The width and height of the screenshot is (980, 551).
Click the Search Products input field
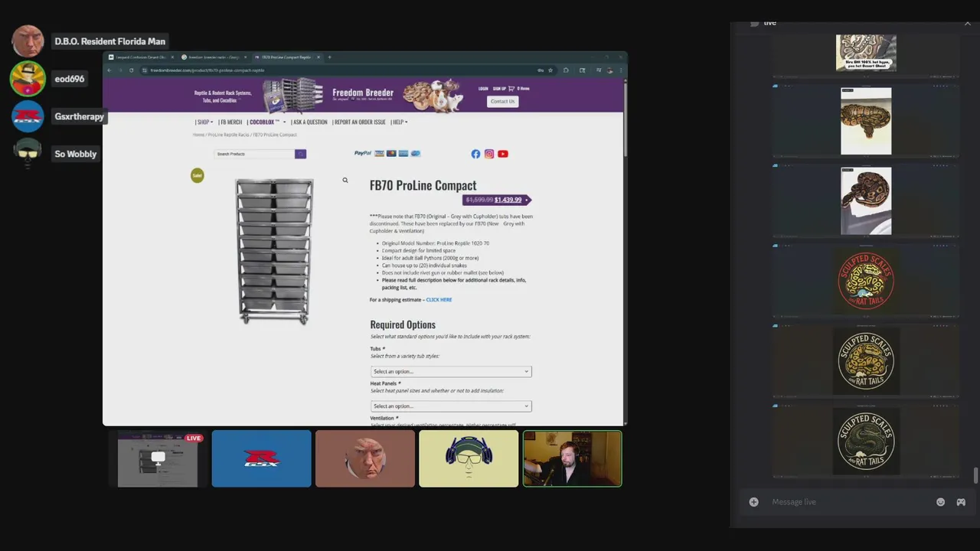pos(255,154)
